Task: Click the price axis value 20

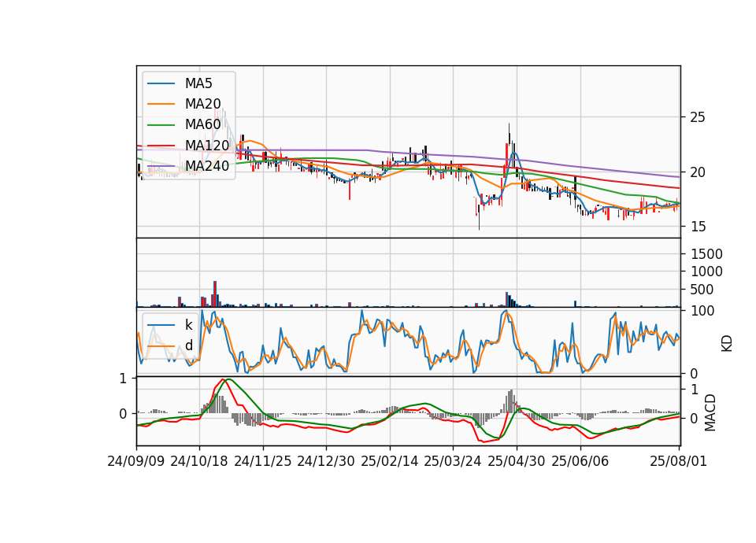Action: pos(698,172)
